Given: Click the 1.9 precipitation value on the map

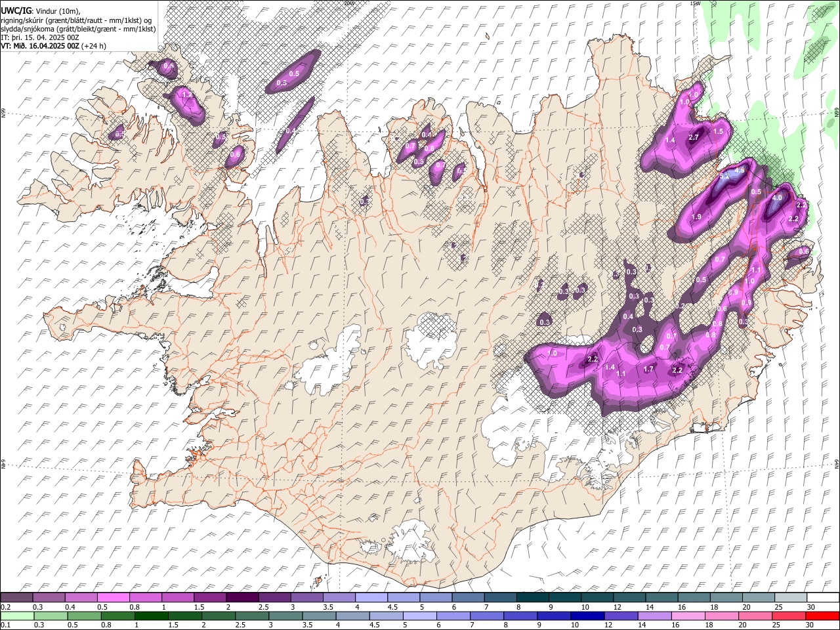Looking at the screenshot, I should coord(697,217).
